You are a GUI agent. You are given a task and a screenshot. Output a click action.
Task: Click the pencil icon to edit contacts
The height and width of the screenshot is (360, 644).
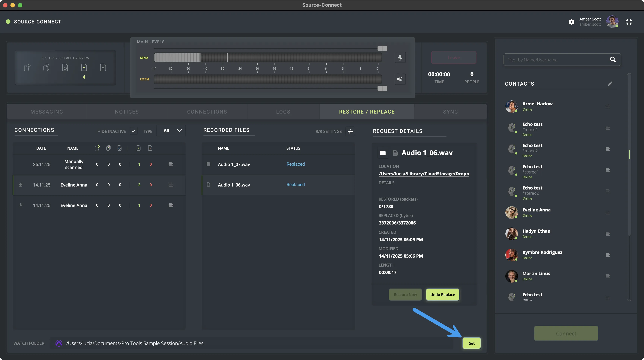pyautogui.click(x=610, y=84)
